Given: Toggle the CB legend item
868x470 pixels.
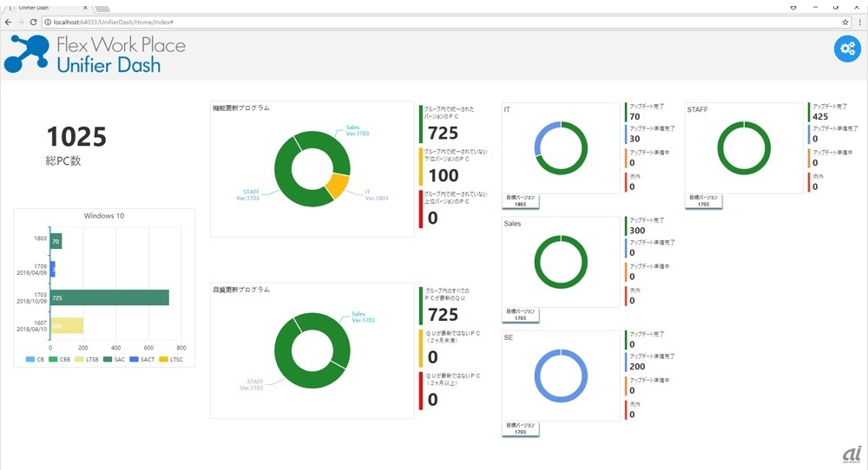Looking at the screenshot, I should pos(36,359).
